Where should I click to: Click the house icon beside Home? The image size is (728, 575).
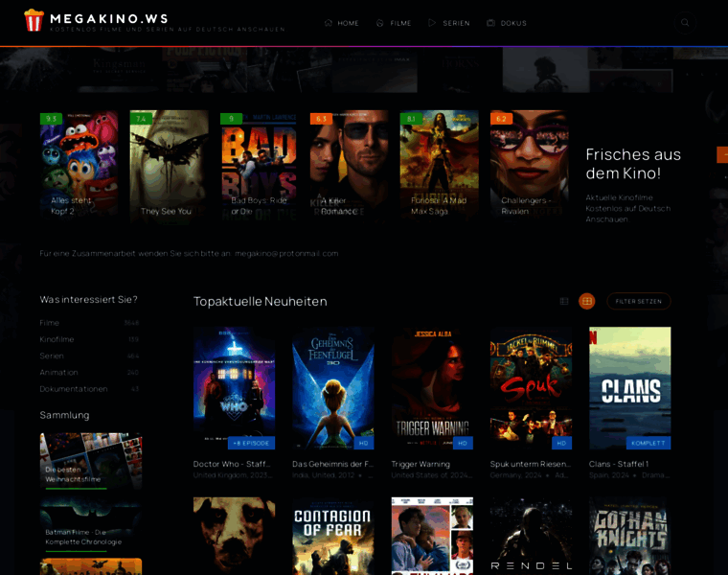pyautogui.click(x=329, y=23)
